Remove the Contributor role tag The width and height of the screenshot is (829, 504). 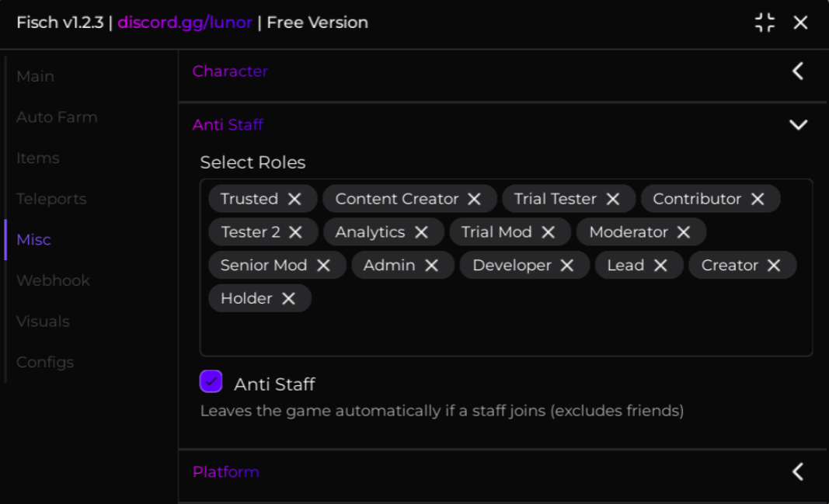tap(758, 199)
